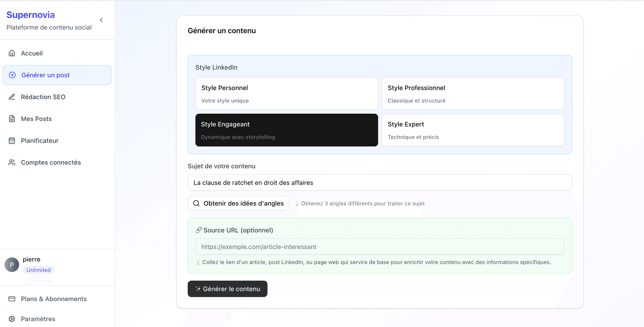Focus the Source URL input field

tap(380, 247)
